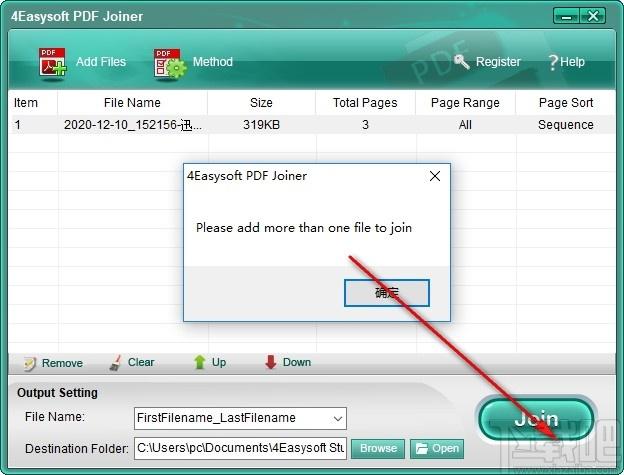624x475 pixels.
Task: Close the message dialog with its X
Action: coord(435,176)
